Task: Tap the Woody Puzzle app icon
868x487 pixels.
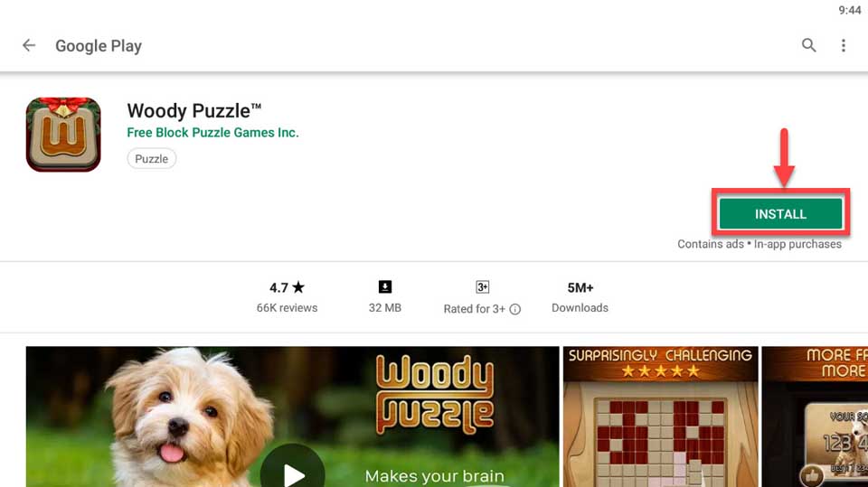Action: (x=63, y=135)
